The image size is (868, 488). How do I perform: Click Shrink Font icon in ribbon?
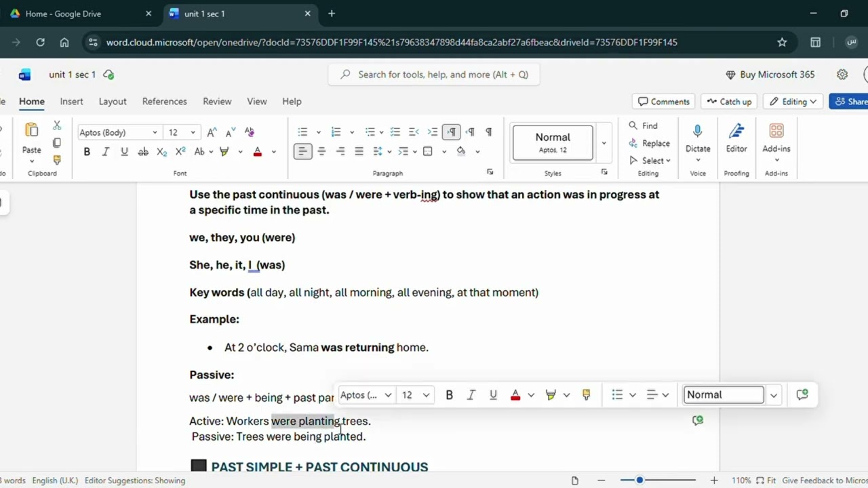231,132
